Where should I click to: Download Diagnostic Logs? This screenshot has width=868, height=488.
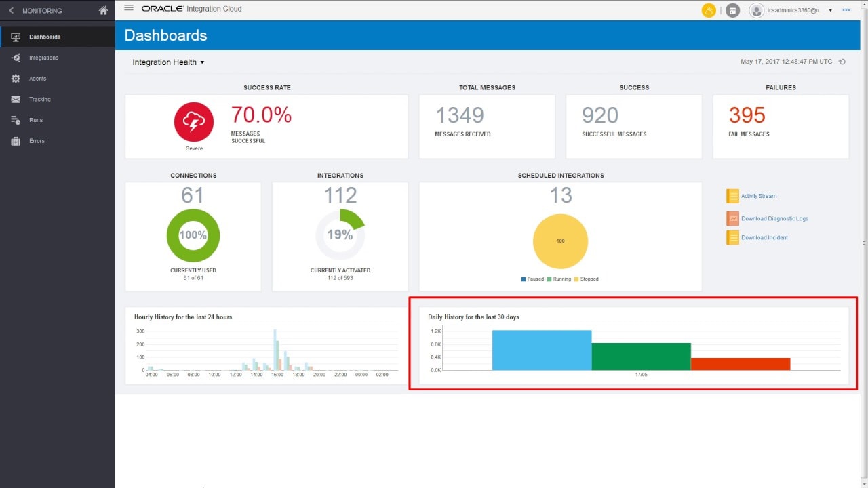[x=773, y=218]
